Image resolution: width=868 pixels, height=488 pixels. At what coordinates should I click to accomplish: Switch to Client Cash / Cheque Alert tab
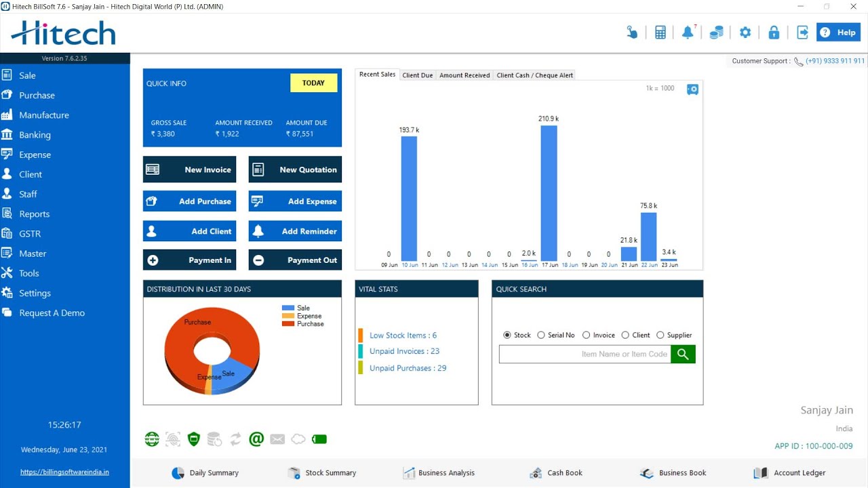click(534, 75)
